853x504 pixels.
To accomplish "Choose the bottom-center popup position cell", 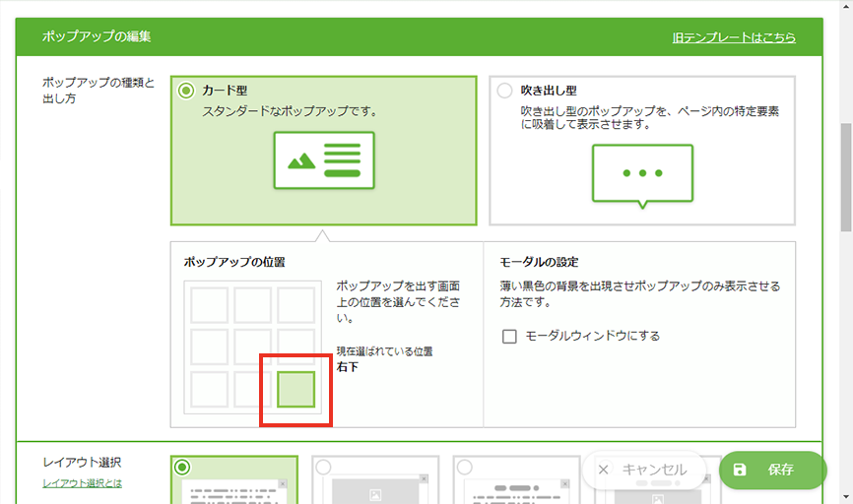I will click(x=253, y=389).
